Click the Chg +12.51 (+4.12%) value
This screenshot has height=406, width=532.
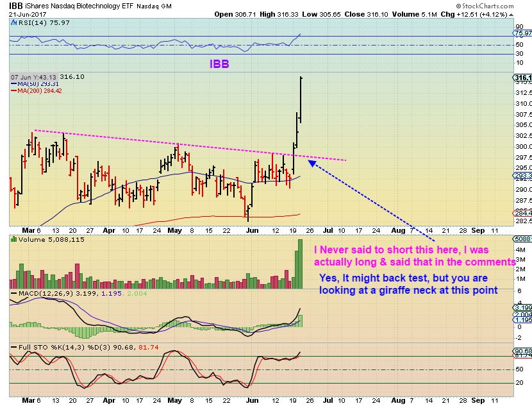[x=474, y=14]
